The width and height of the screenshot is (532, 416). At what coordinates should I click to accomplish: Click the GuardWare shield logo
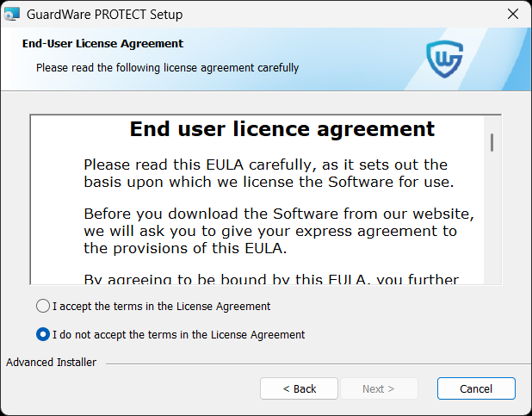point(445,58)
